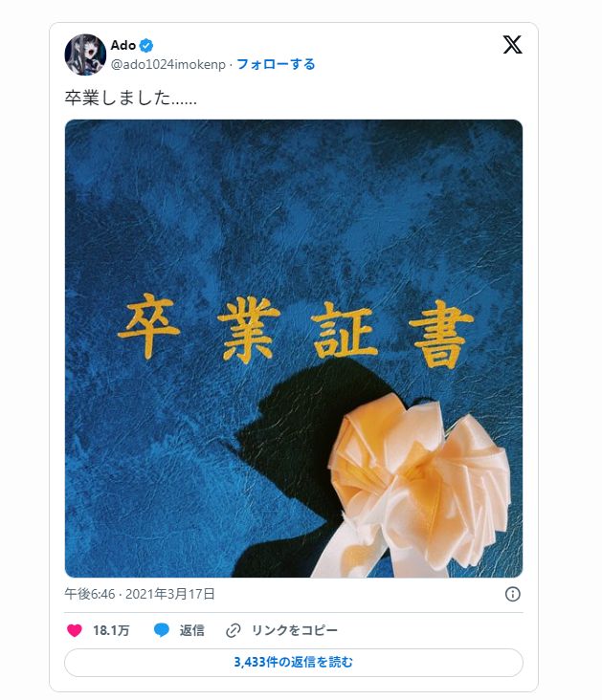Click the blue reply bubble icon

click(162, 630)
